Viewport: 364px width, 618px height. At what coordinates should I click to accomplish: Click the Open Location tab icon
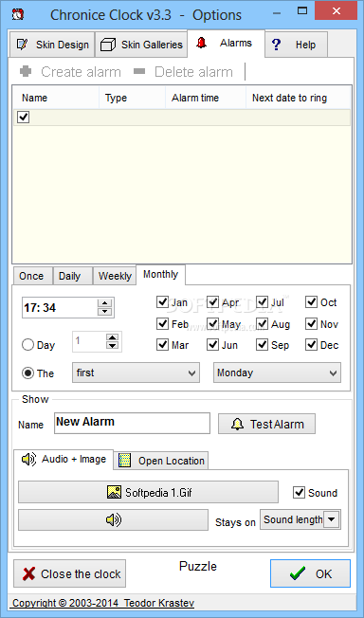point(125,461)
